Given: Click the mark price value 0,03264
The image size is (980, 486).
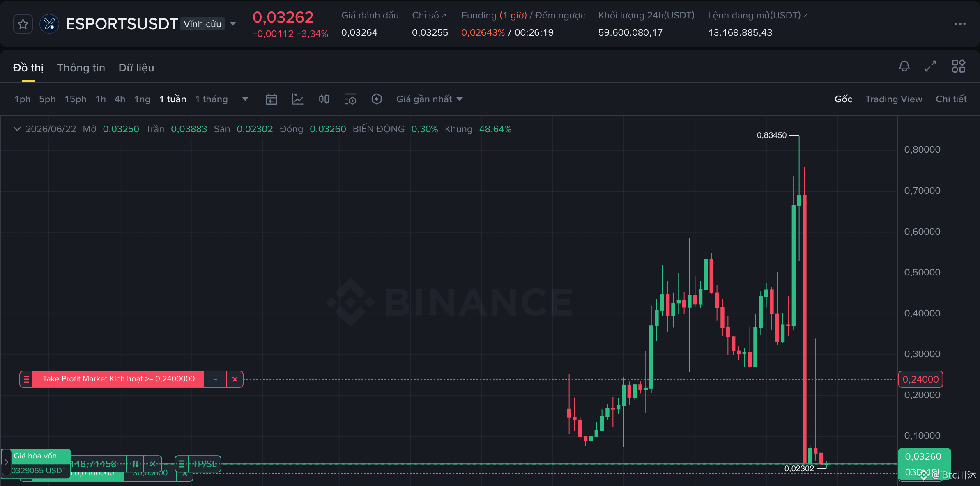Looking at the screenshot, I should point(359,32).
